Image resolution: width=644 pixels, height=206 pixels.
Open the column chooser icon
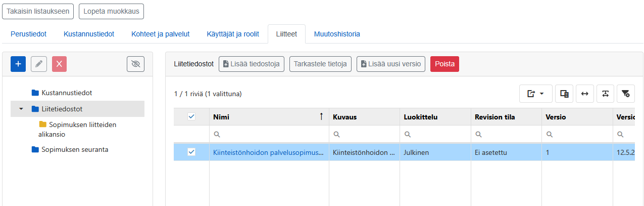coord(564,94)
